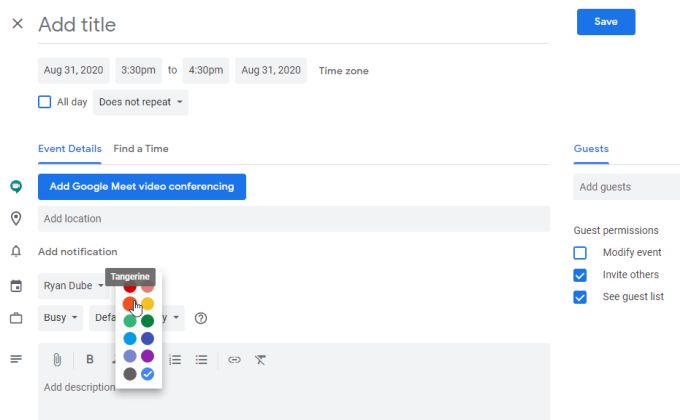Viewport: 680px width, 420px height.
Task: Click Add notification
Action: coord(78,252)
